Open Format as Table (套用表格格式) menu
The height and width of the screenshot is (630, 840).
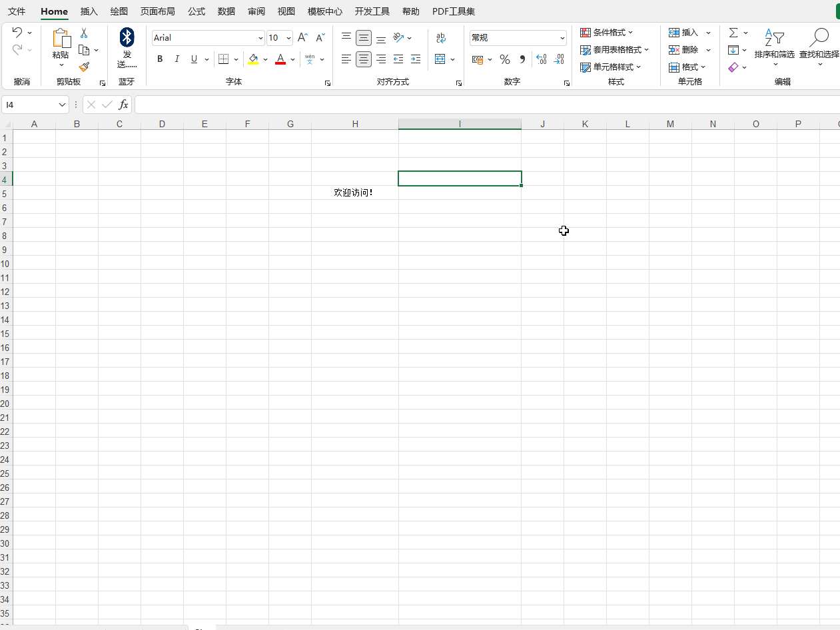pos(614,50)
